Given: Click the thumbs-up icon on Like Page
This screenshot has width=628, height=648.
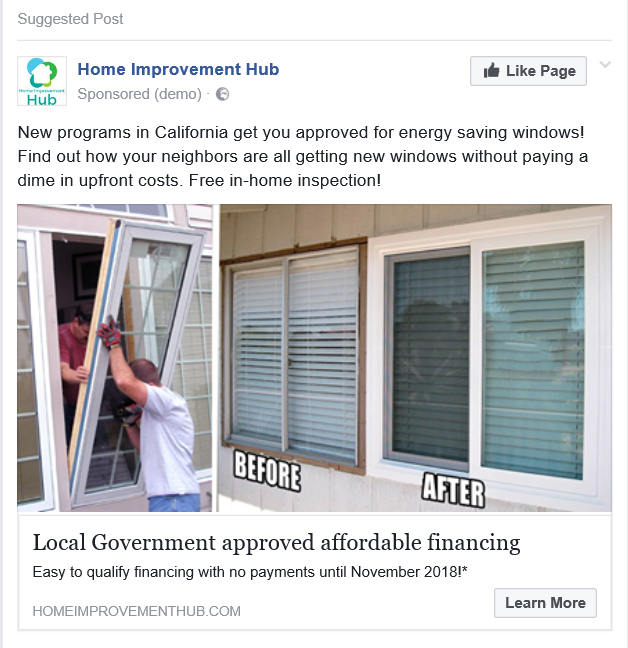Looking at the screenshot, I should (x=491, y=71).
